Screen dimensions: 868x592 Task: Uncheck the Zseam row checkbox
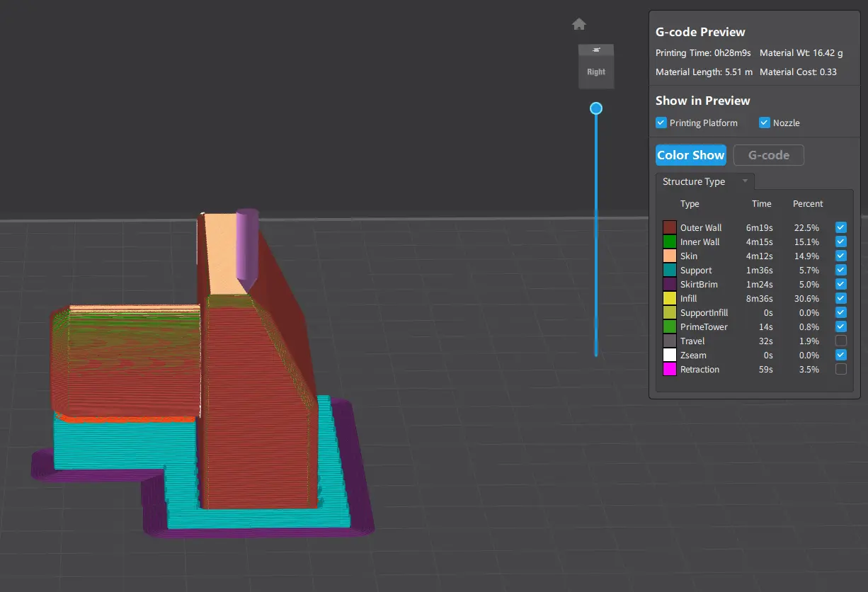[x=841, y=355]
